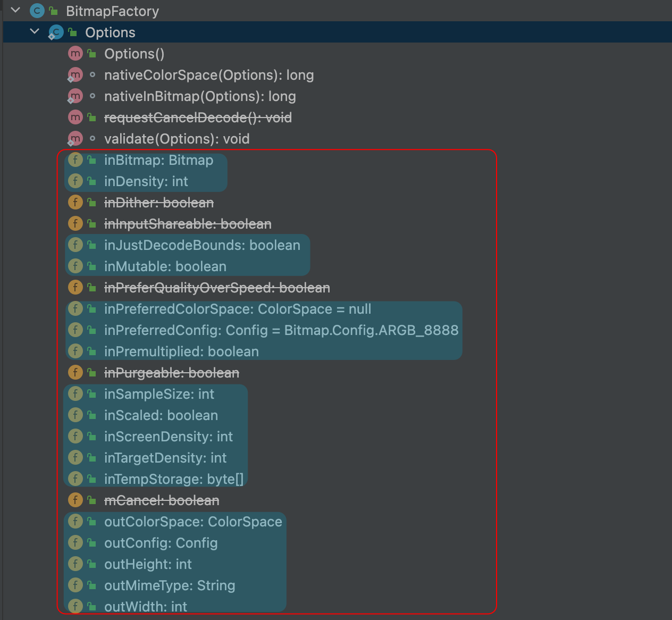This screenshot has height=620, width=672.
Task: Collapse the BitmapFactory tree node
Action: [15, 10]
